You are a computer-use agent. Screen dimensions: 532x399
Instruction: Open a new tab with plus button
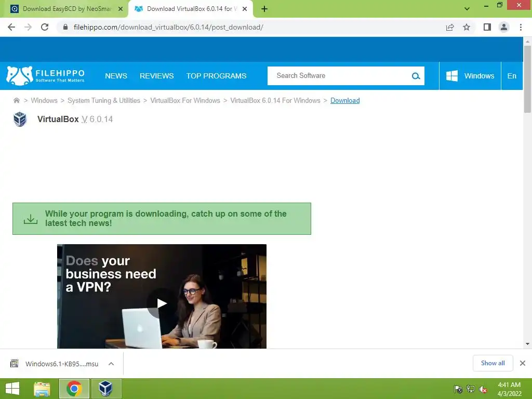click(x=264, y=9)
